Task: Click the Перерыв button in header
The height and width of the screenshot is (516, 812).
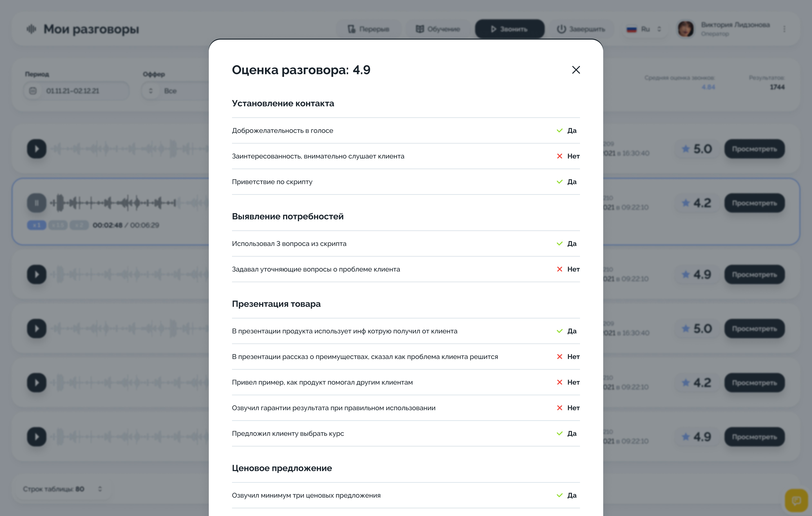Action: coord(369,29)
